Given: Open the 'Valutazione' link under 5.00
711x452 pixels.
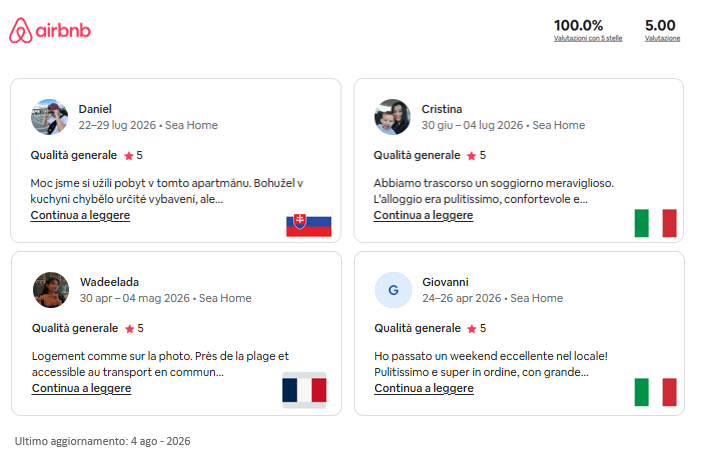Looking at the screenshot, I should click(662, 39).
